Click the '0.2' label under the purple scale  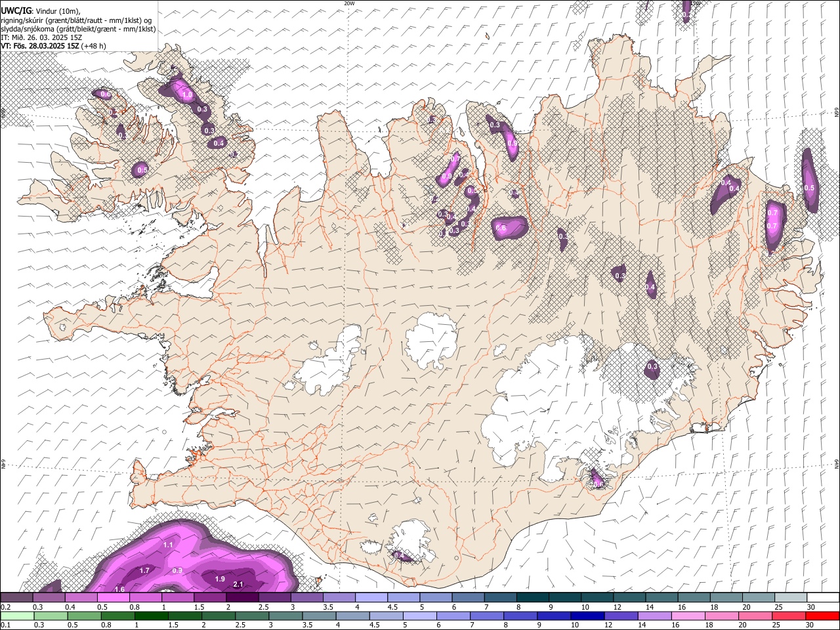pos(6,607)
